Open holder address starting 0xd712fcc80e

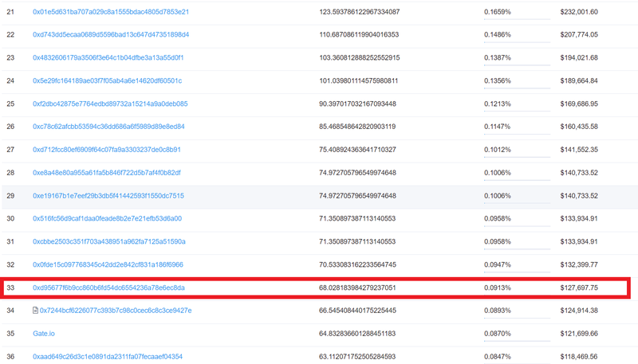click(107, 150)
